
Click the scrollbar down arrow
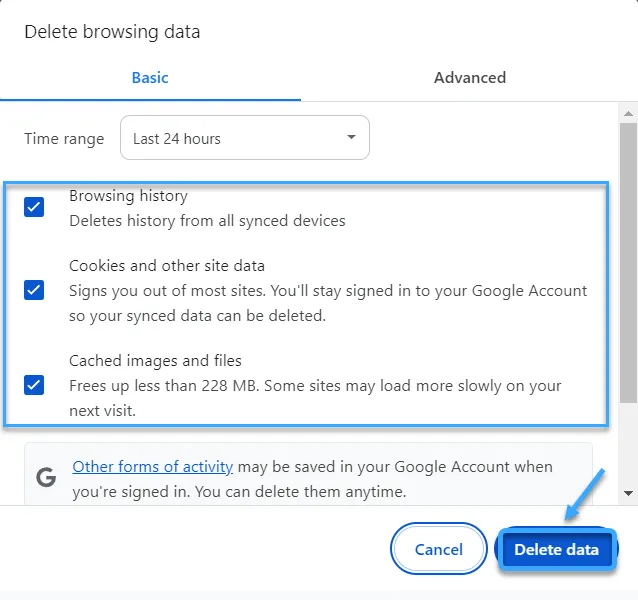[628, 493]
